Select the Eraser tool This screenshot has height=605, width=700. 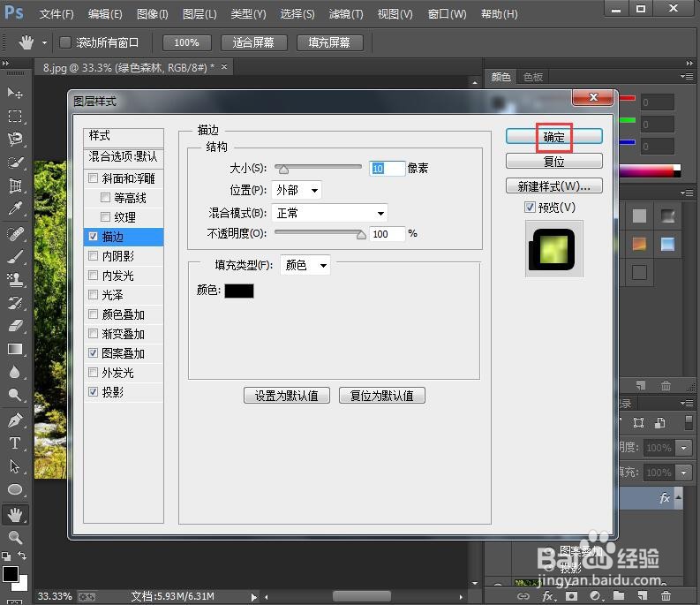click(x=15, y=326)
